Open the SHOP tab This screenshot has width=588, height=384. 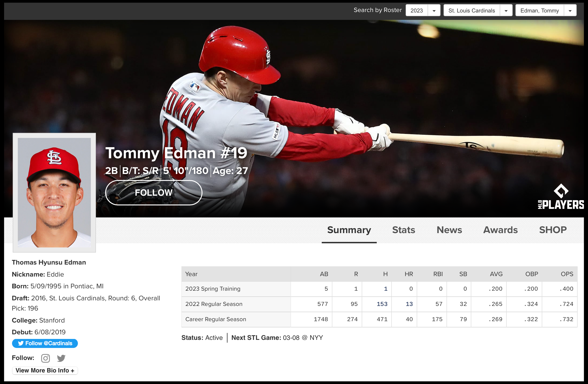tap(553, 230)
